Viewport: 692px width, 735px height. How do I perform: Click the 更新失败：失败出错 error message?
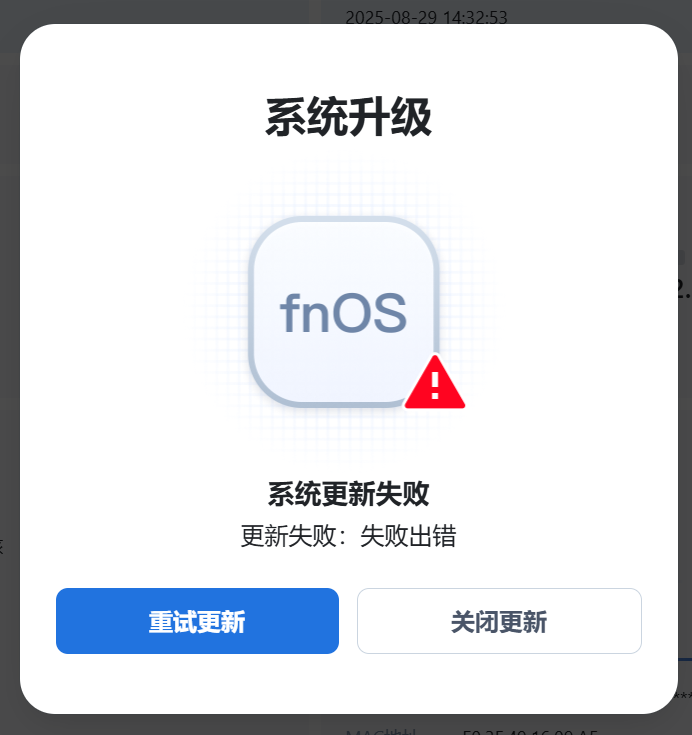348,535
